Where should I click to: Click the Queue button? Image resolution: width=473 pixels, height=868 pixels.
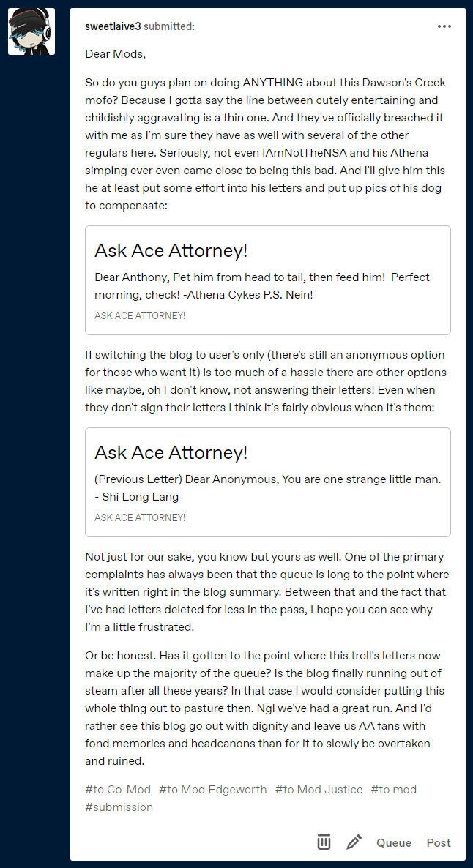point(394,842)
